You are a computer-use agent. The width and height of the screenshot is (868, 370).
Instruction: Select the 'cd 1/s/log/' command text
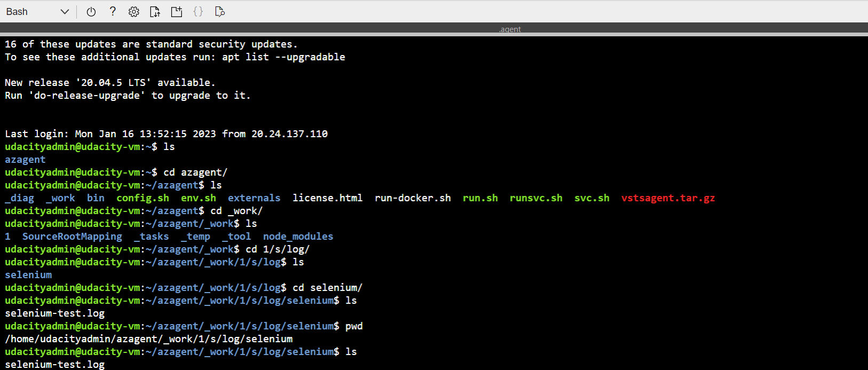277,249
